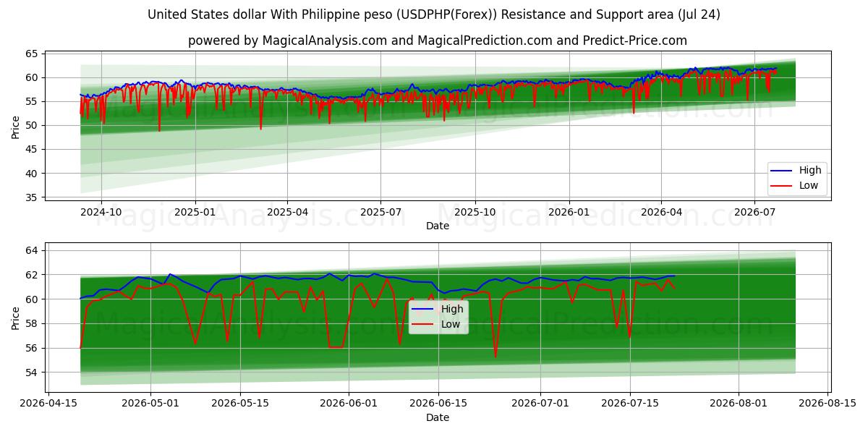Click the '2026-04' date tick label

661,211
